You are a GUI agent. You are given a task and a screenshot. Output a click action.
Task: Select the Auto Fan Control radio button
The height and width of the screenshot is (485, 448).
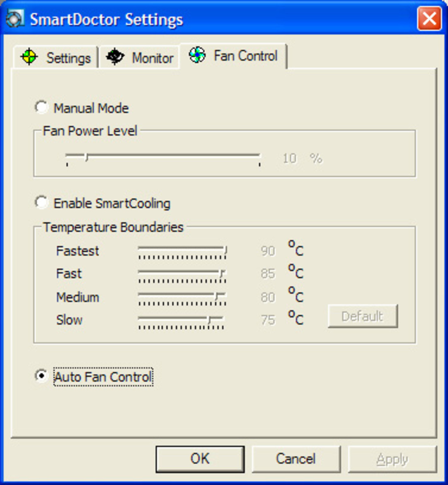tap(41, 376)
